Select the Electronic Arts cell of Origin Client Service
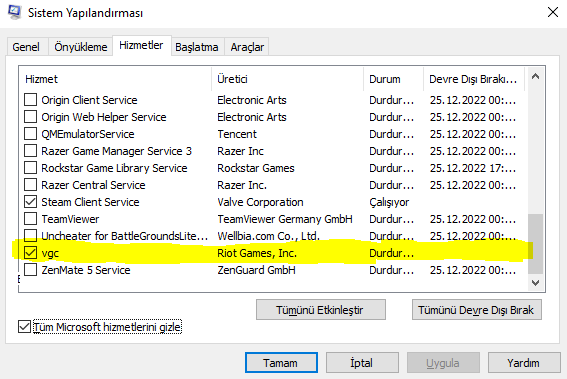 click(252, 100)
